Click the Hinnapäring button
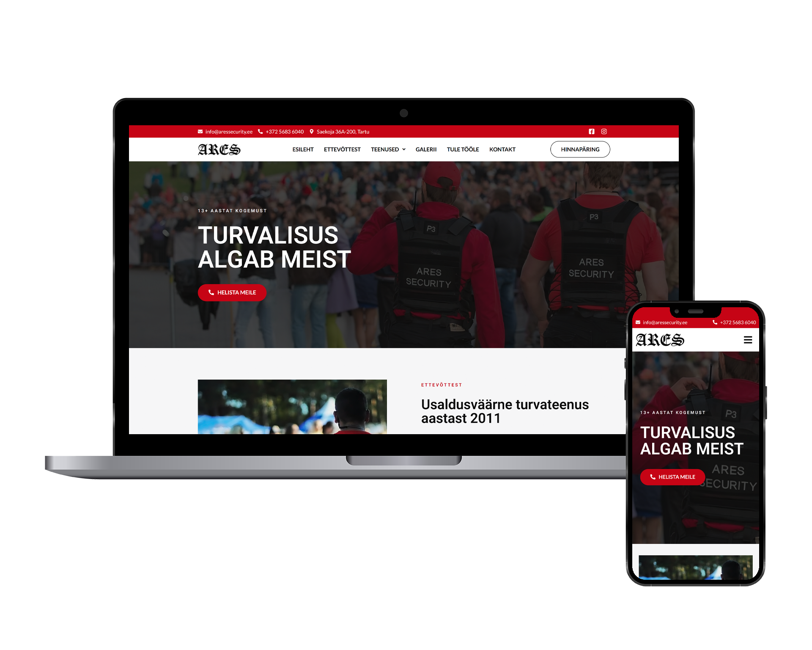Viewport: 812px width, 650px height. 580,149
